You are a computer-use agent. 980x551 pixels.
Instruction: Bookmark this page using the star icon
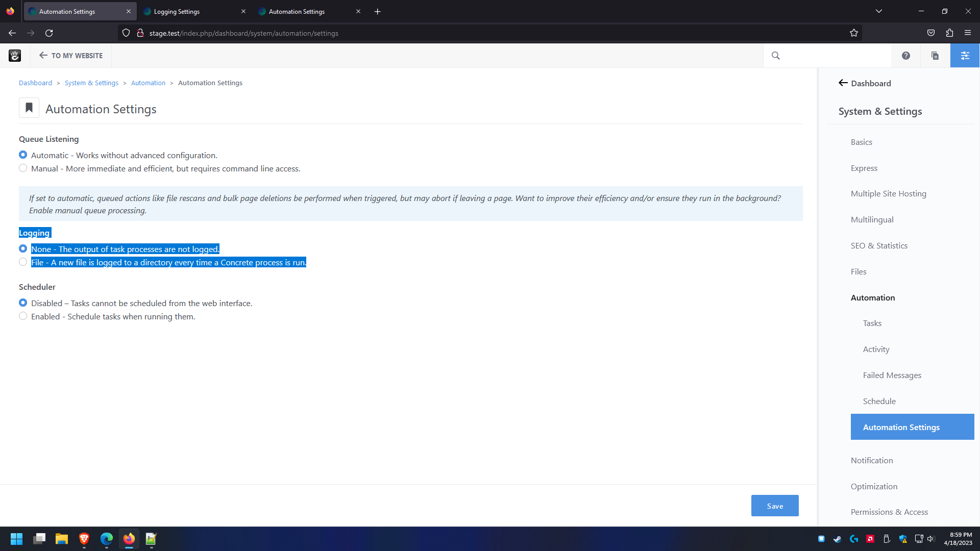coord(854,33)
